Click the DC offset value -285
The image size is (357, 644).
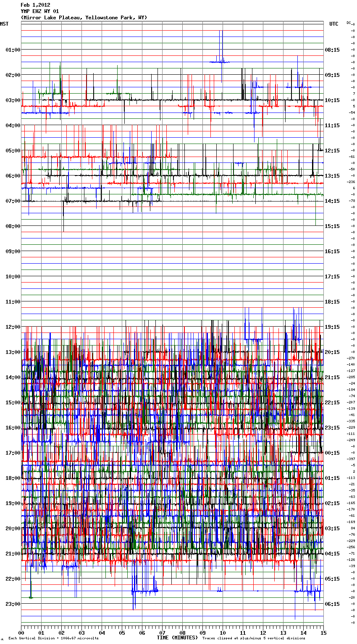(x=351, y=377)
